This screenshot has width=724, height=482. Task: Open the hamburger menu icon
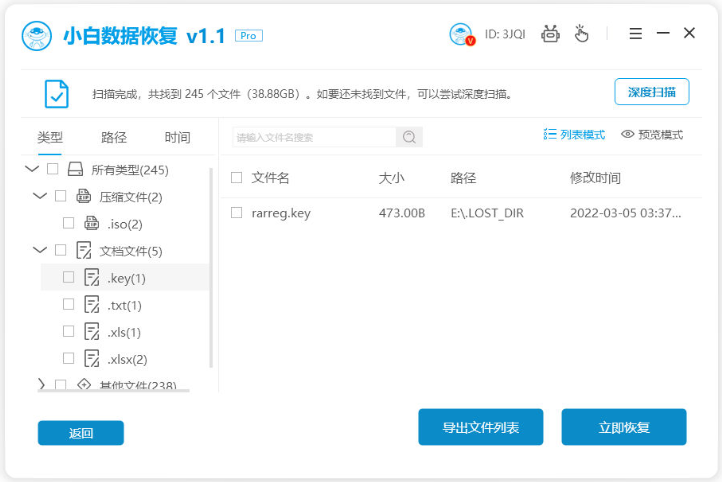pos(635,33)
